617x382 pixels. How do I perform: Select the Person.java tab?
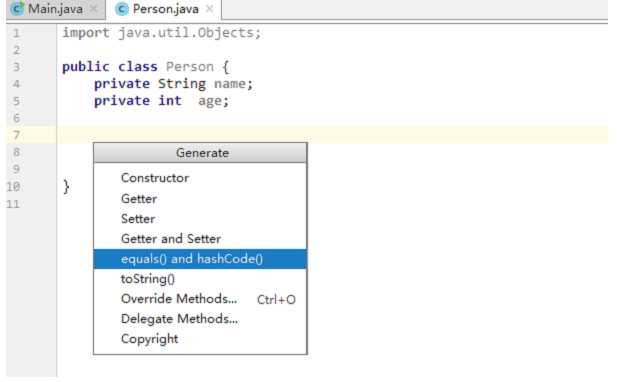(165, 9)
